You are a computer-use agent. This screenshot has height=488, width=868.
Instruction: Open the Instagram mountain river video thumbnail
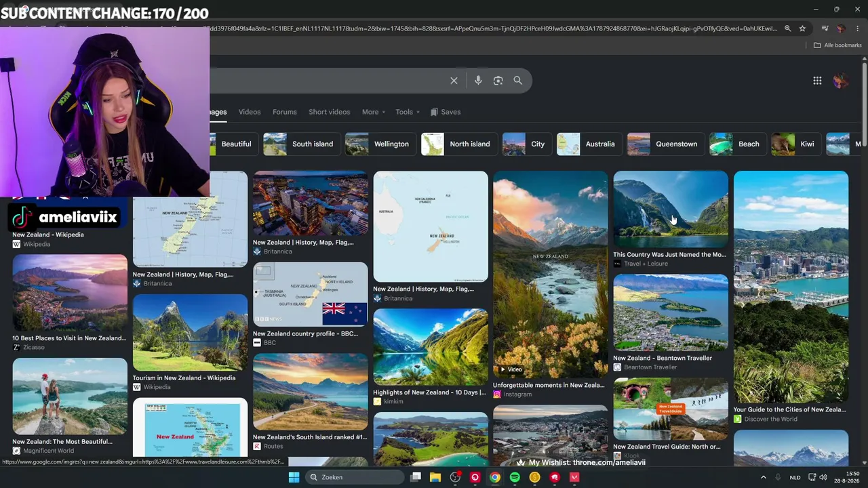(x=551, y=274)
